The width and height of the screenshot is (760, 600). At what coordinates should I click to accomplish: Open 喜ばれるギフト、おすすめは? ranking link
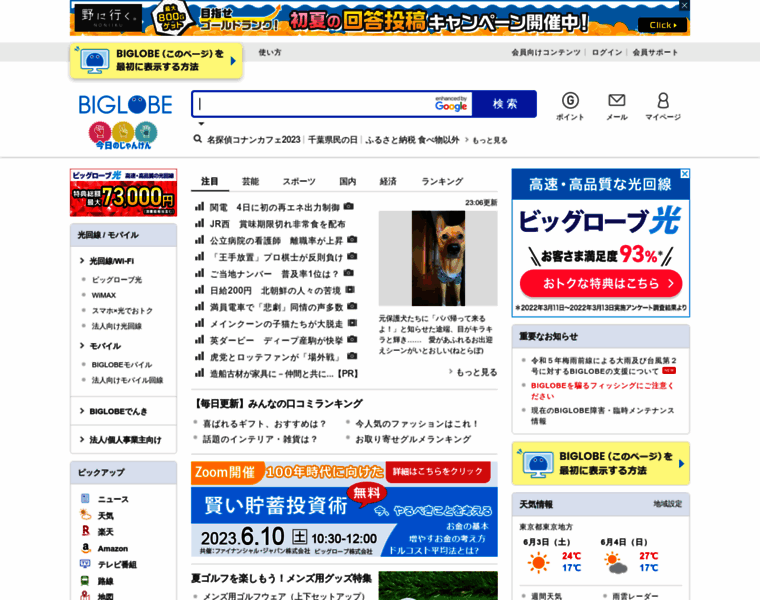coord(265,424)
